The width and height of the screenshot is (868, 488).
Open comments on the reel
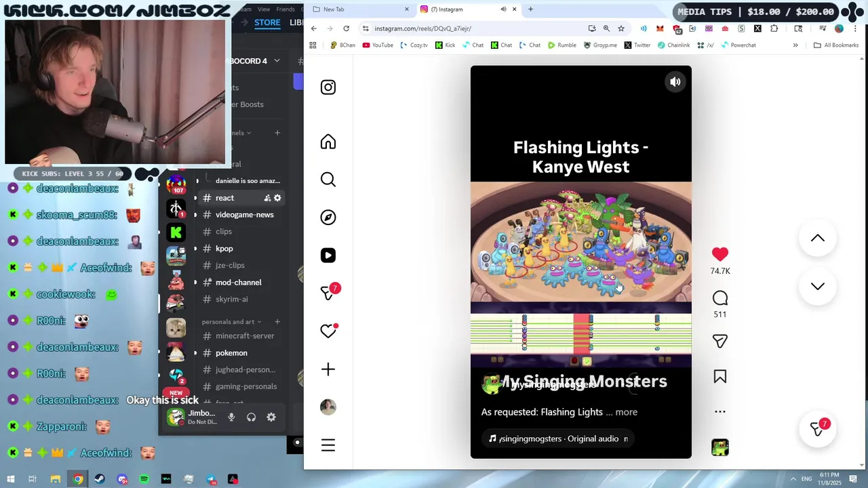tap(720, 298)
